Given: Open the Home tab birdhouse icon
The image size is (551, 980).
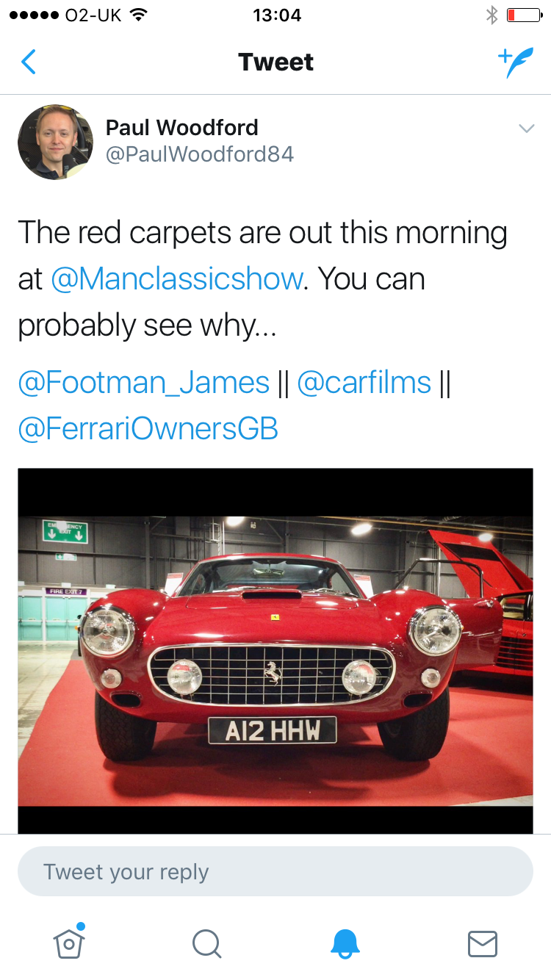Looking at the screenshot, I should pos(69,942).
